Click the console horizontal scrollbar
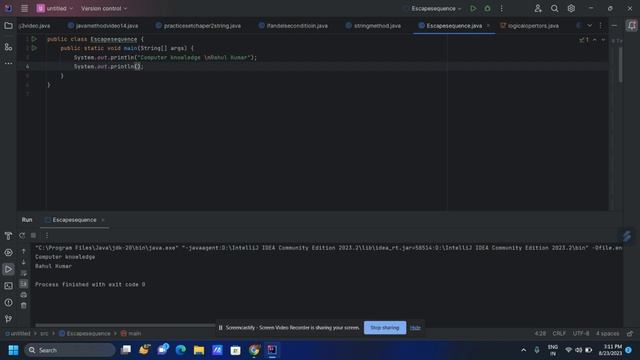 pos(125,325)
